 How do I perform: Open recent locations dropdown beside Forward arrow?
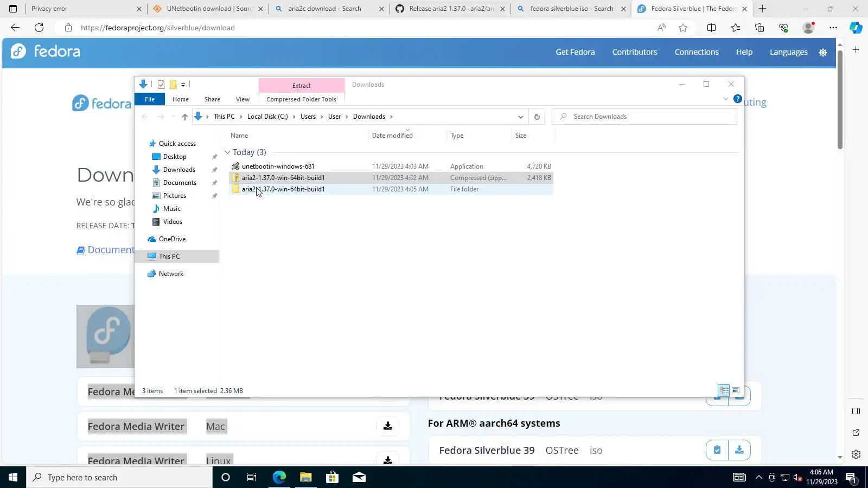pyautogui.click(x=173, y=117)
